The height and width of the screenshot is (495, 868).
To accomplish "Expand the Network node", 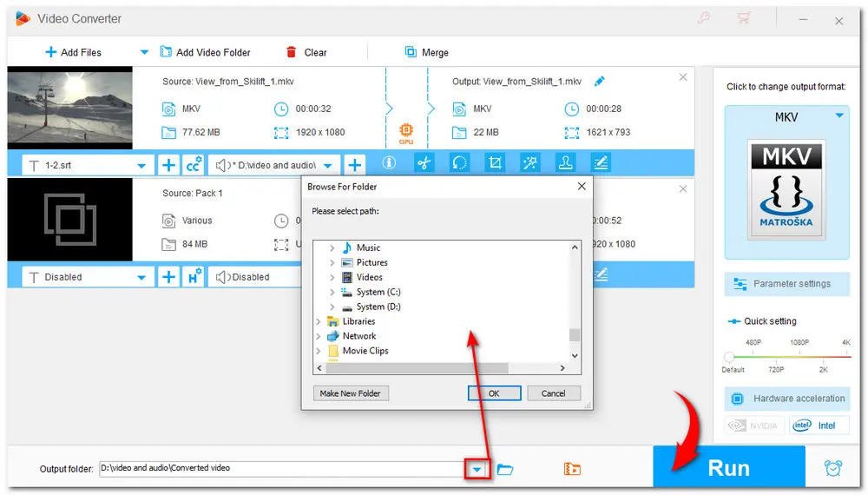I will (x=319, y=336).
